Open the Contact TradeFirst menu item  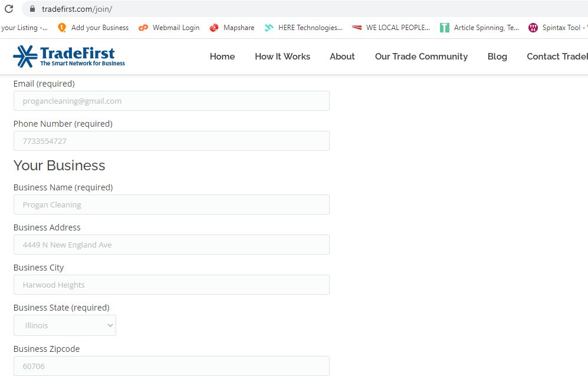[x=557, y=56]
